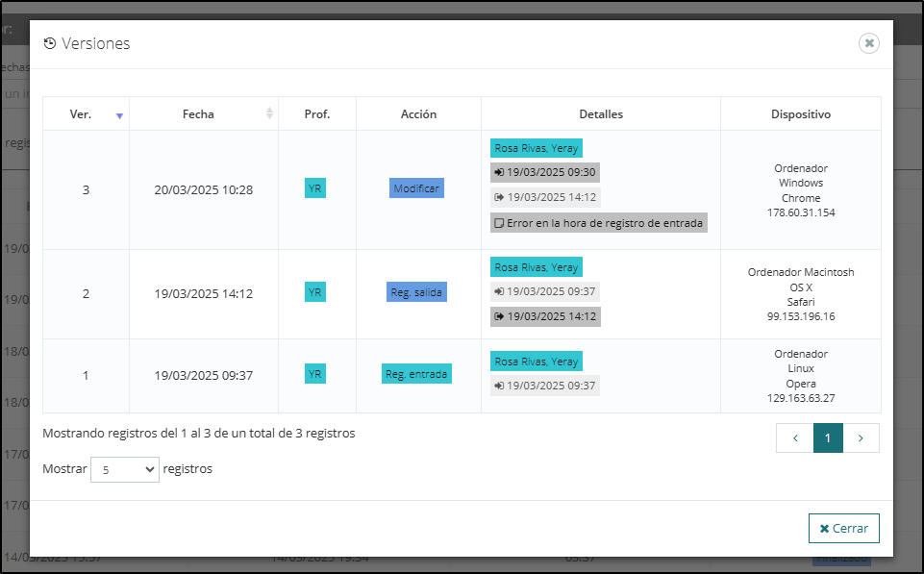The image size is (924, 574).
Task: Click the IP address 129.163.63.27
Action: click(801, 398)
